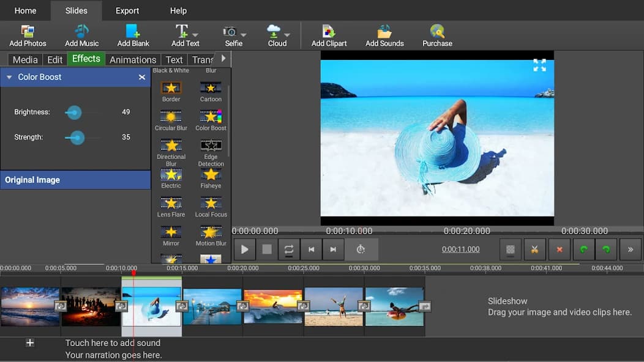Screen dimensions: 644x362
Task: Click the Play button
Action: coord(245,249)
